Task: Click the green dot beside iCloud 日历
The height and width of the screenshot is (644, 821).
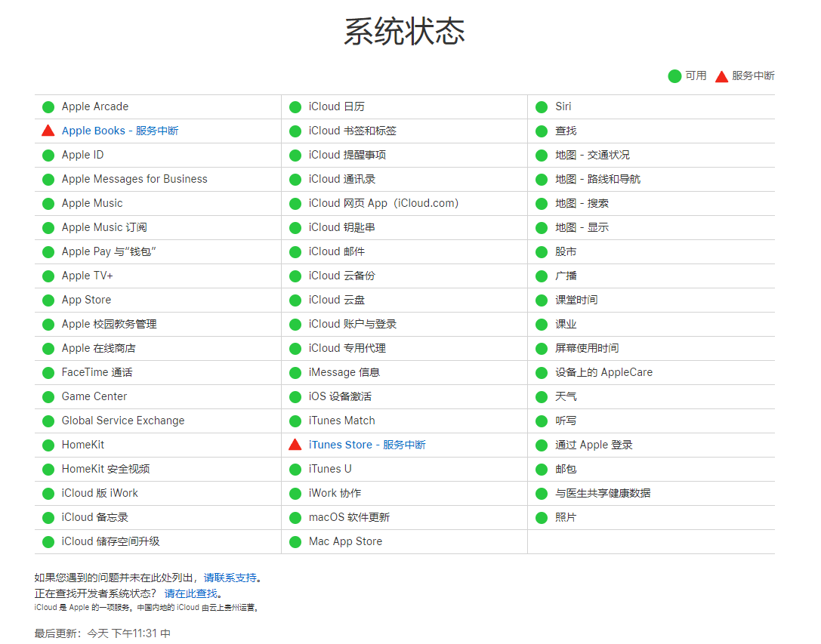Action: tap(295, 107)
